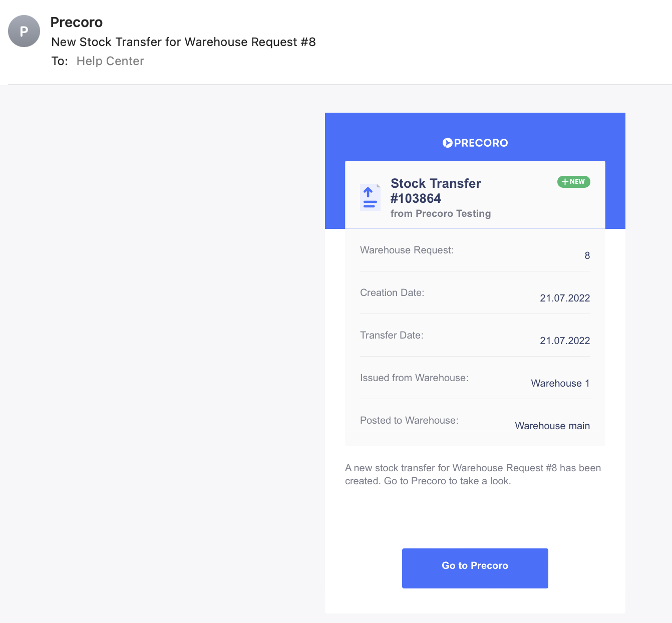Click the Posted to Warehouse label

point(409,420)
